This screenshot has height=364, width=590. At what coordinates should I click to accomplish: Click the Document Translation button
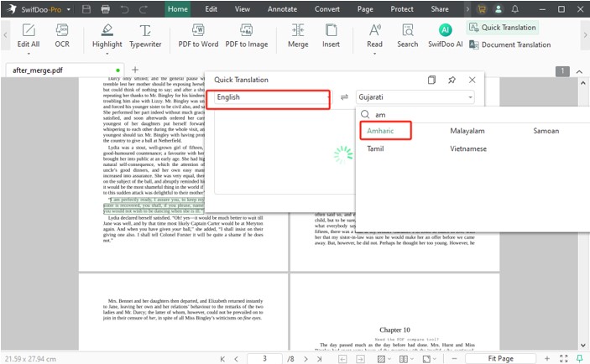[x=510, y=44]
